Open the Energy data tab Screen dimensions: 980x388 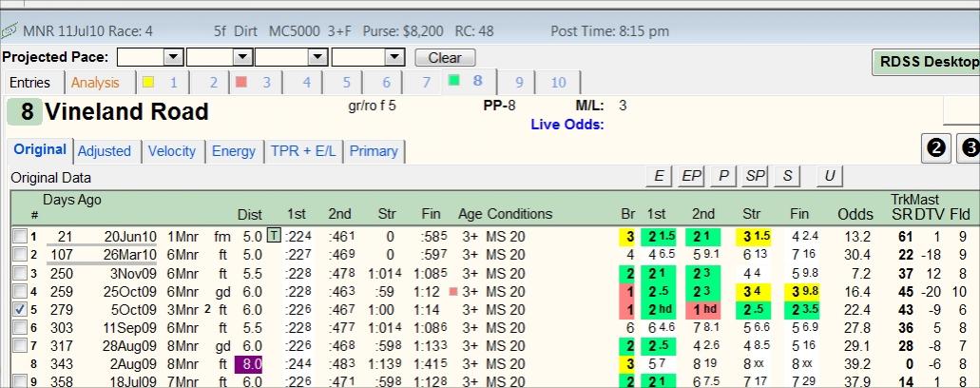pyautogui.click(x=234, y=151)
